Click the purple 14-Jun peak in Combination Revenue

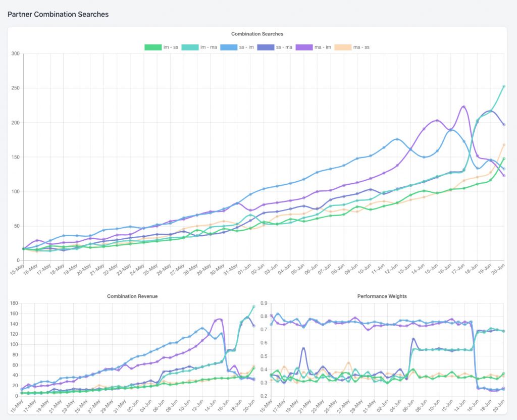[219, 320]
